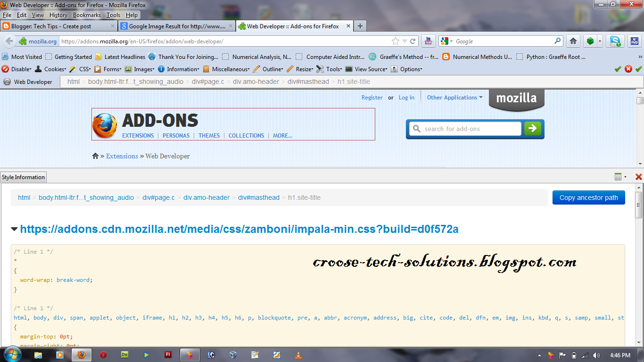This screenshot has width=644, height=362.
Task: Open the Forms dropdown menu
Action: 108,69
